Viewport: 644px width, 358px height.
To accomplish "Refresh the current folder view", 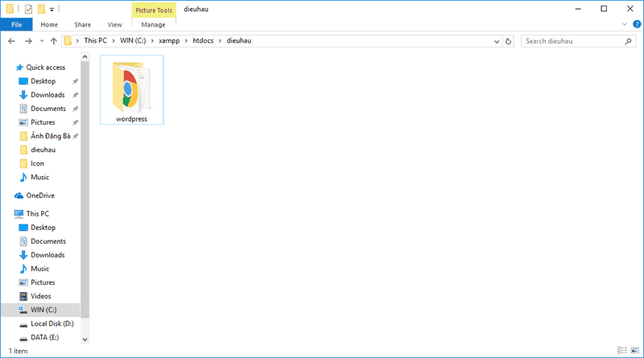I will pyautogui.click(x=508, y=41).
